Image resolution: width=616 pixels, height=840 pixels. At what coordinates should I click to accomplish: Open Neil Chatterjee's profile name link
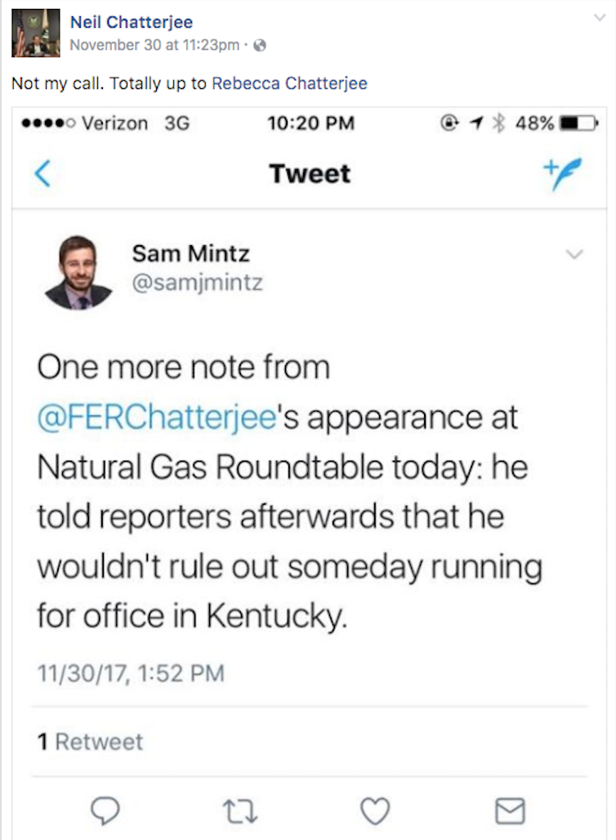coord(132,22)
